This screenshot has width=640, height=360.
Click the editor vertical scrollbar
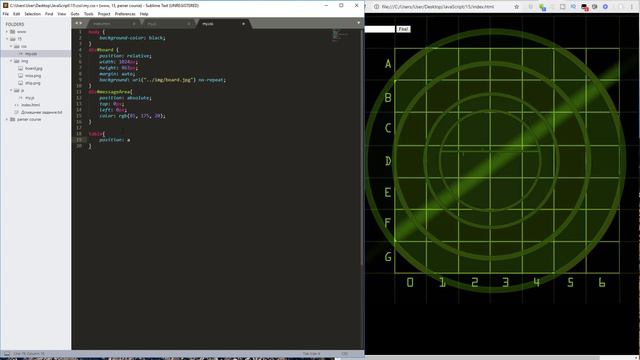coord(362,147)
